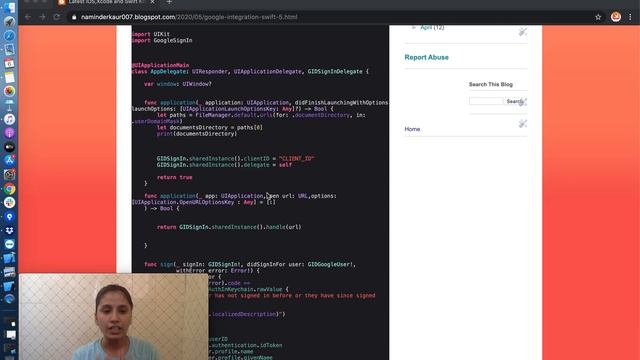
Task: Go back with Chrome back arrow
Action: 28,17
